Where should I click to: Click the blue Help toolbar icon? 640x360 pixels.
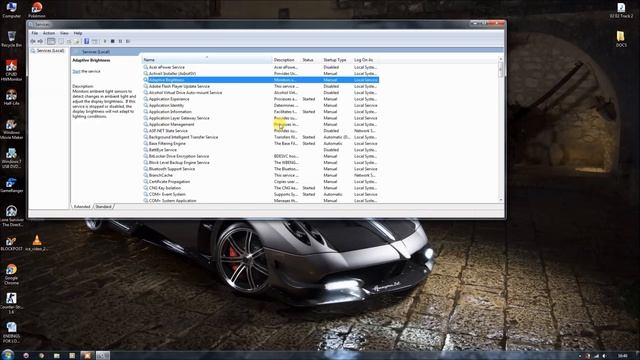coord(87,41)
